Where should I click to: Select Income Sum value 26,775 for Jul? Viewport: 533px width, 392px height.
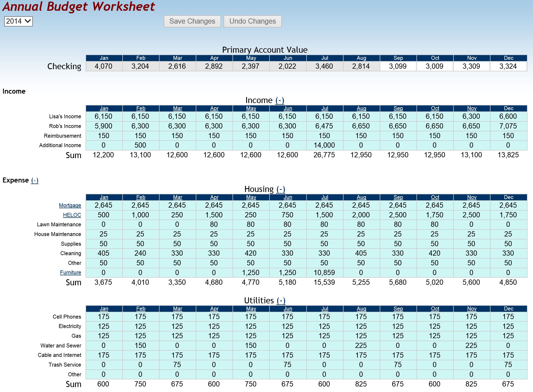coord(324,155)
